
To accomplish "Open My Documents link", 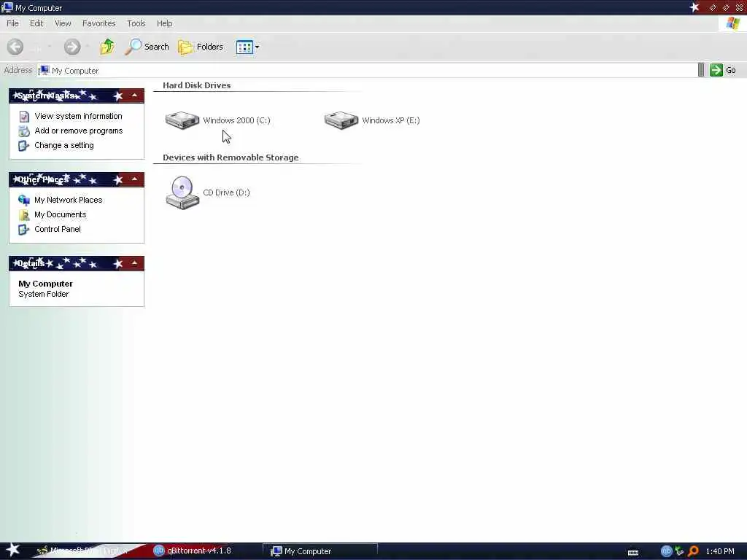I will (60, 215).
